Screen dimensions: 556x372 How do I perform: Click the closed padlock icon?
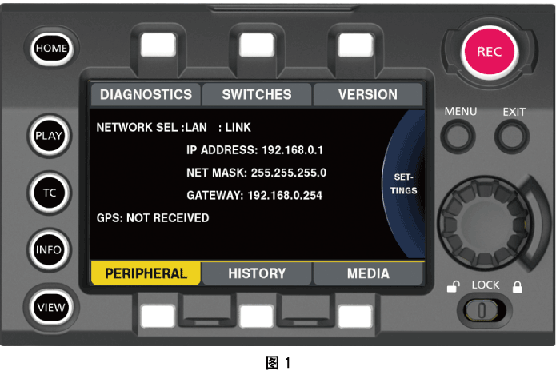point(517,287)
